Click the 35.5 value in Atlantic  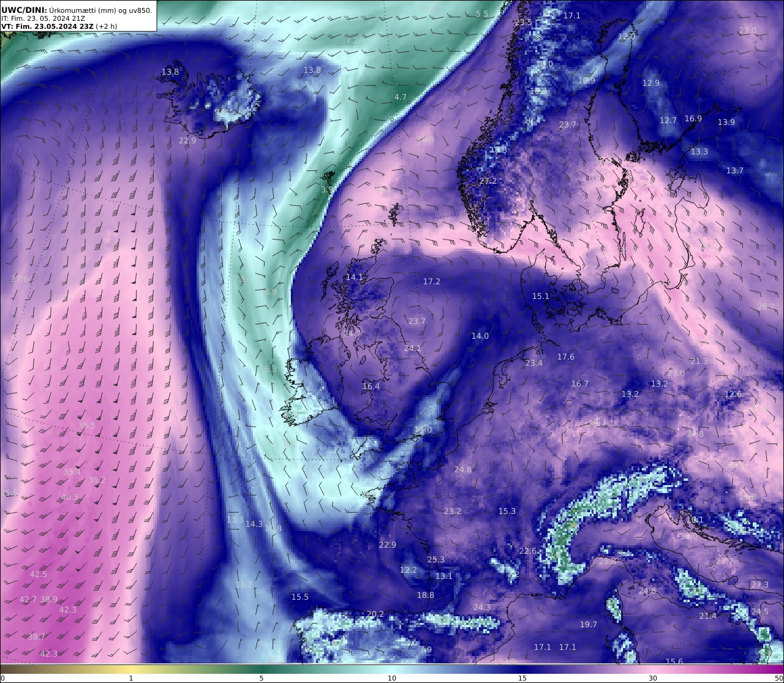[87, 426]
